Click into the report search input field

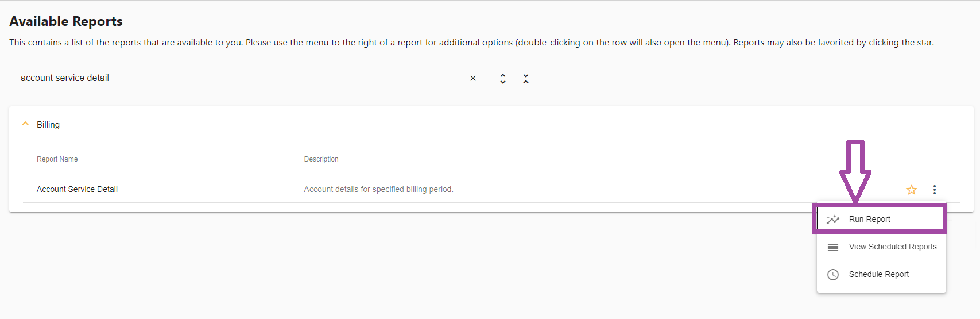[x=241, y=78]
